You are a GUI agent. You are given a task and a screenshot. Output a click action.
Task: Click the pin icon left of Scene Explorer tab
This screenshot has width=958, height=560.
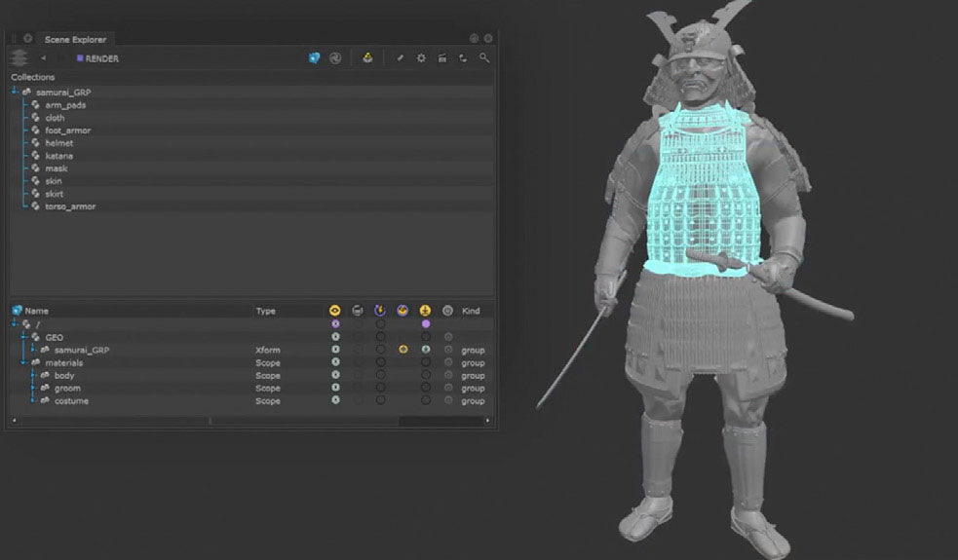27,39
